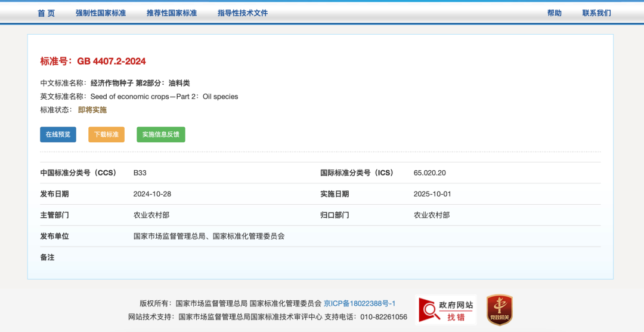Click the support phone number 010-82261056
This screenshot has width=644, height=332.
click(x=383, y=317)
